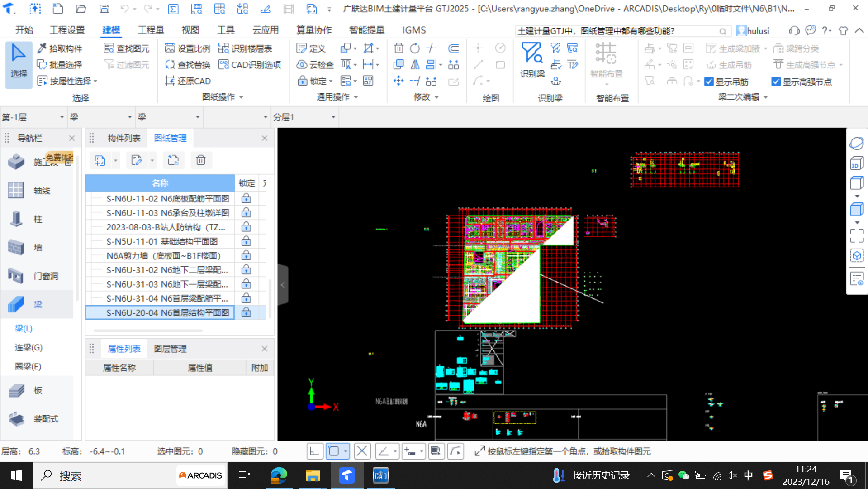
Task: Click the rotate icon in 修改 group
Action: [415, 48]
